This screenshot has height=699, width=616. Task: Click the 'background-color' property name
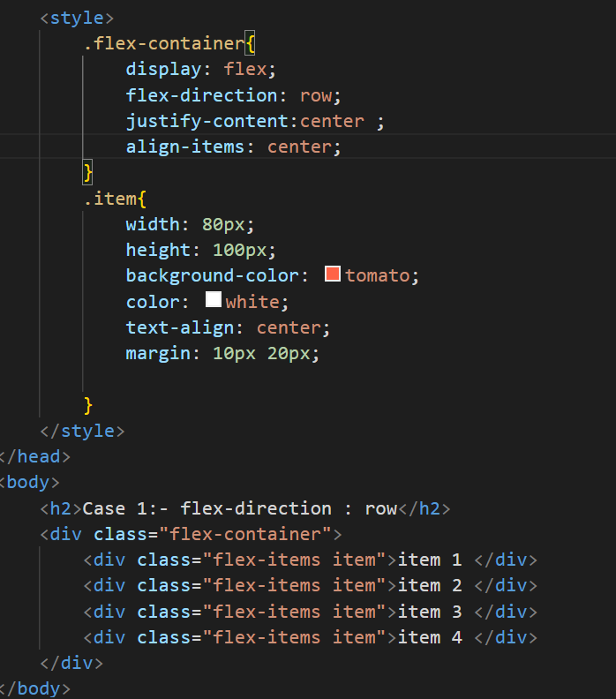[212, 276]
